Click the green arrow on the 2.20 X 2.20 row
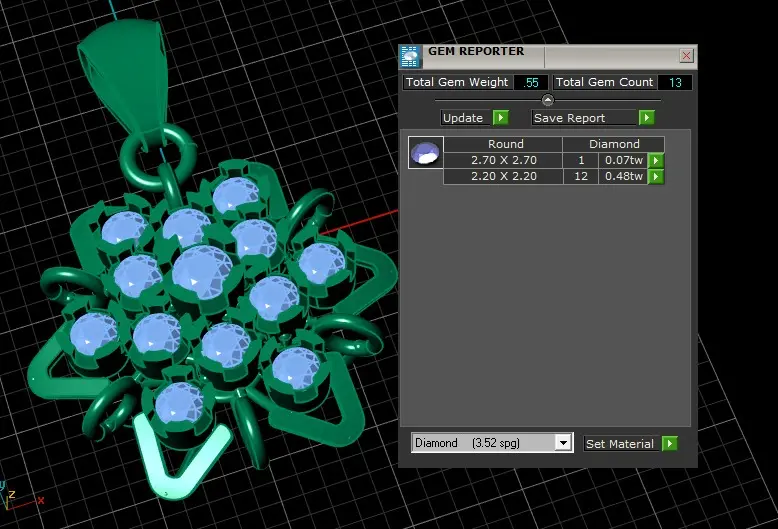 656,176
